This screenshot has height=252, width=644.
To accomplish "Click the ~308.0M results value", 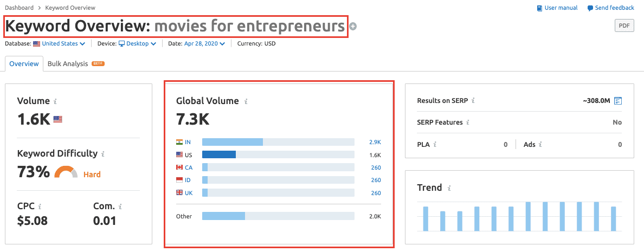I will tap(597, 101).
